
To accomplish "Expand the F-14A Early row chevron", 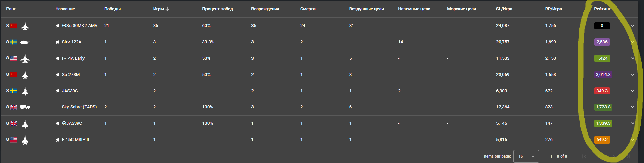I will point(632,58).
